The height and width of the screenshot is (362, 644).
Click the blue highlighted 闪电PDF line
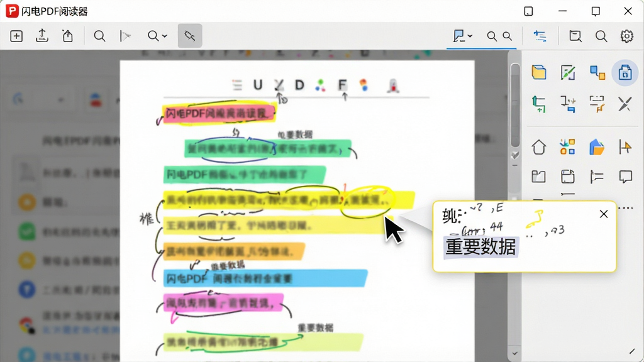pos(265,278)
